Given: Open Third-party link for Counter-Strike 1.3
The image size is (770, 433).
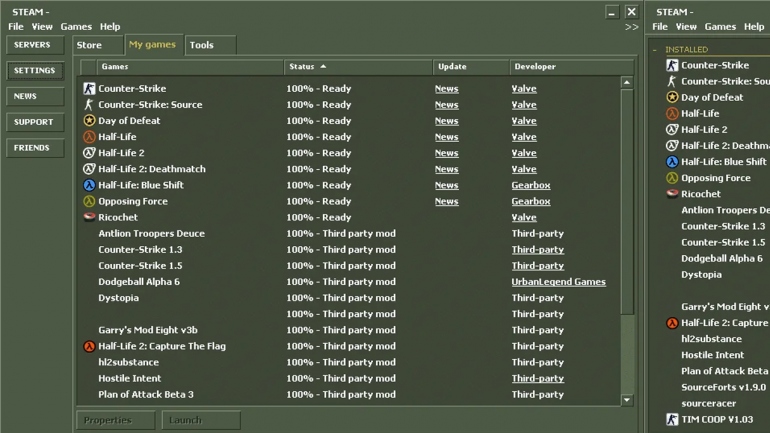Looking at the screenshot, I should tap(538, 249).
